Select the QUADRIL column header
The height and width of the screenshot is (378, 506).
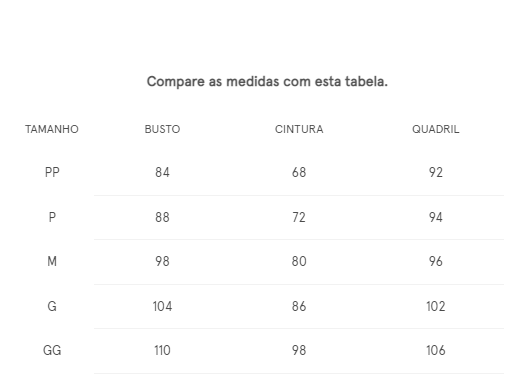(x=436, y=129)
